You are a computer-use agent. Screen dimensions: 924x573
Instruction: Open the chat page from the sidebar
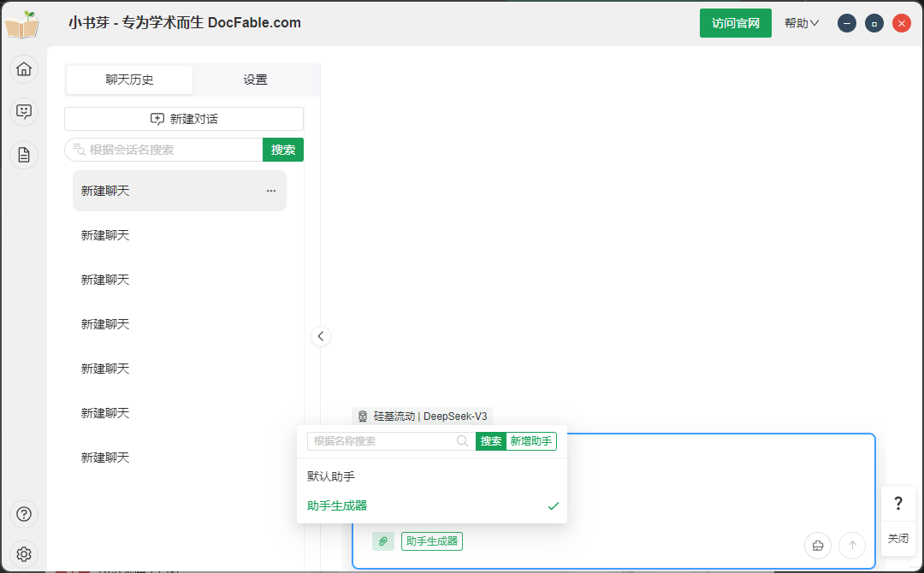(x=24, y=112)
